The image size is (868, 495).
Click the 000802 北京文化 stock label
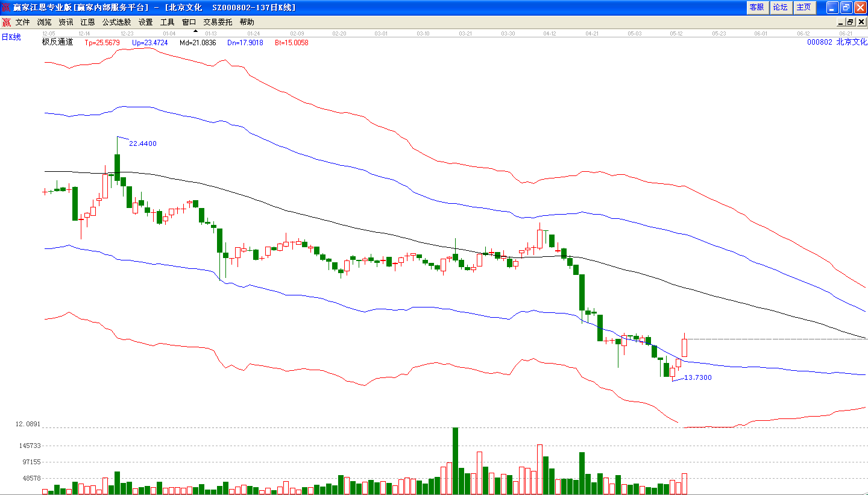837,42
